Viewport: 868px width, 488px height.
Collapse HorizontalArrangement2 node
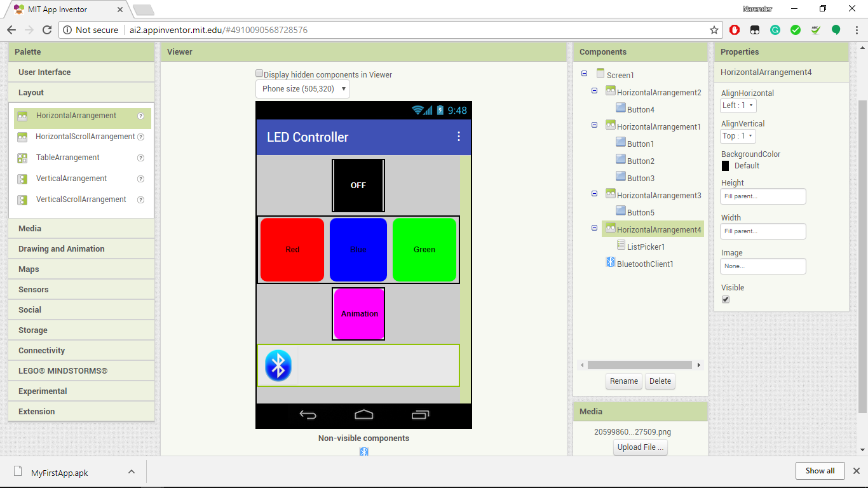(x=595, y=91)
